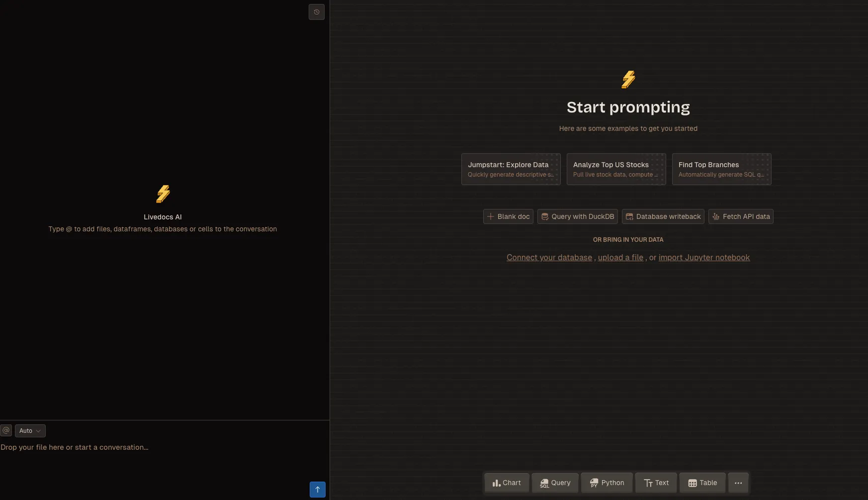Insert a Table cell
868x500 pixels.
point(702,483)
